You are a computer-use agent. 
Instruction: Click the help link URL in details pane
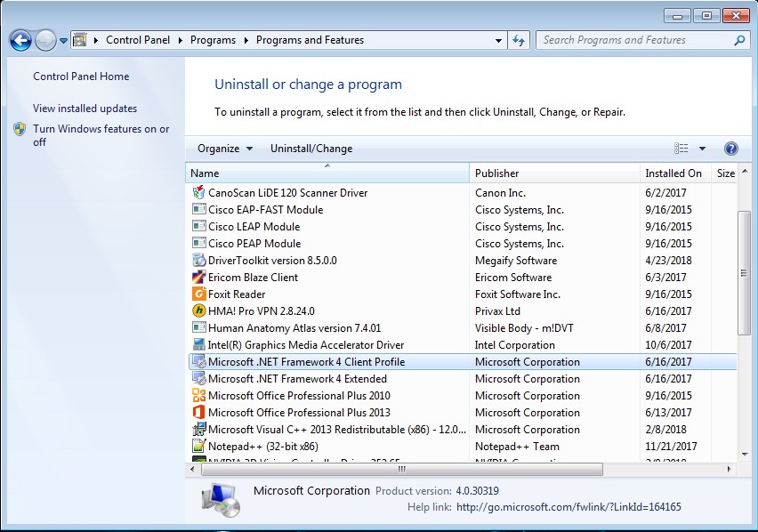[568, 507]
